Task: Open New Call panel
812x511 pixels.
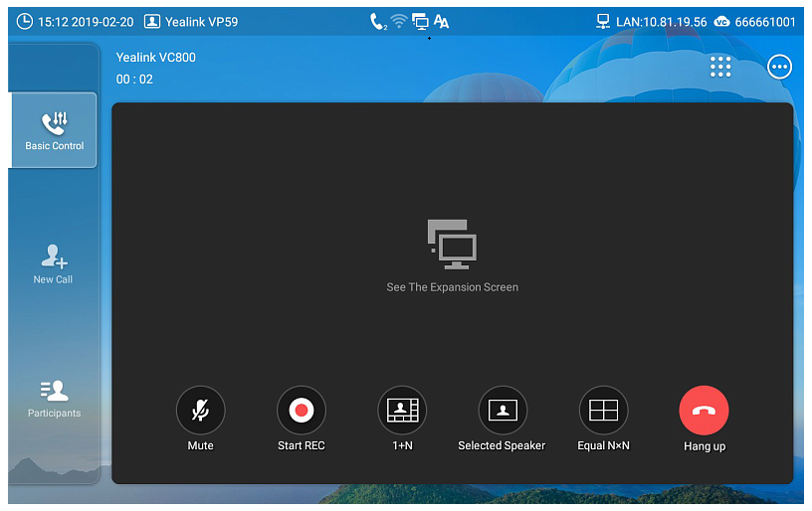Action: (x=54, y=264)
